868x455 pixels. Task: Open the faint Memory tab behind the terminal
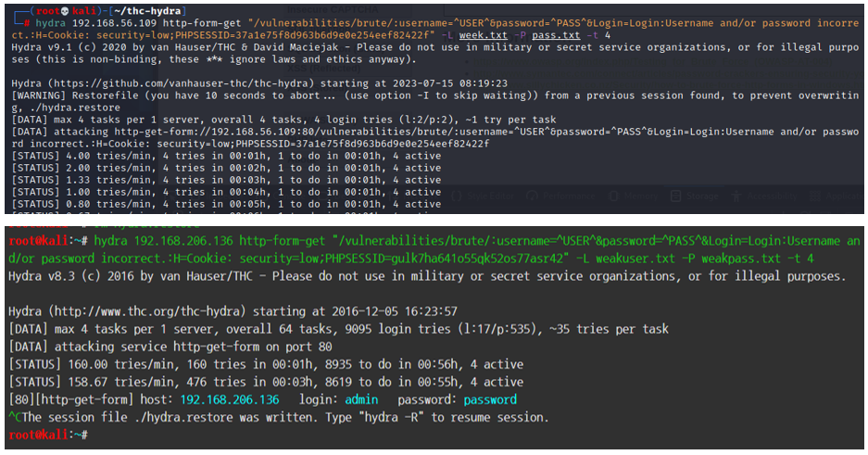pyautogui.click(x=634, y=196)
